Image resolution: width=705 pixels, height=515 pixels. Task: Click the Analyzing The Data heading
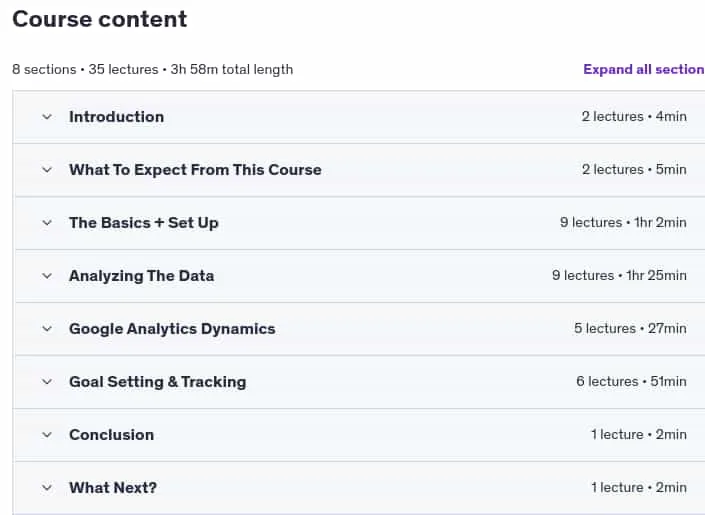pos(141,276)
